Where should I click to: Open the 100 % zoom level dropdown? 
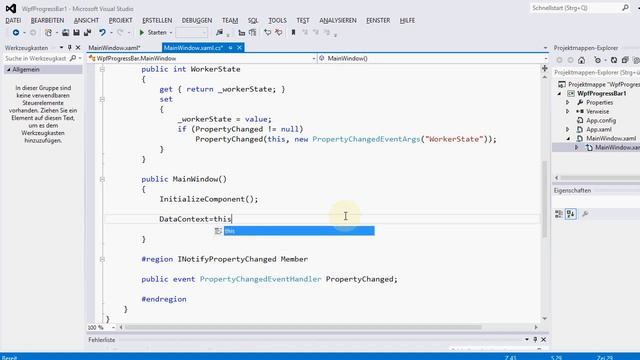113,327
